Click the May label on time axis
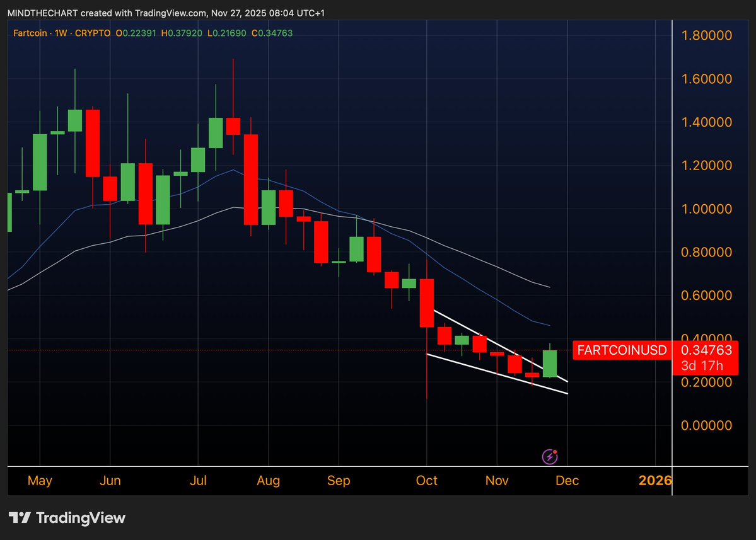Image resolution: width=756 pixels, height=540 pixels. click(x=40, y=481)
